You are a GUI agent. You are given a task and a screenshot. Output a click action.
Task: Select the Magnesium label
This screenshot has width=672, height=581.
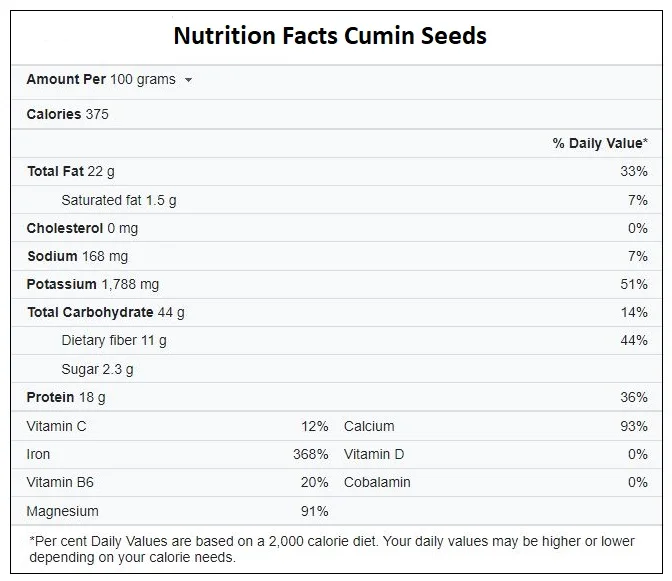62,511
